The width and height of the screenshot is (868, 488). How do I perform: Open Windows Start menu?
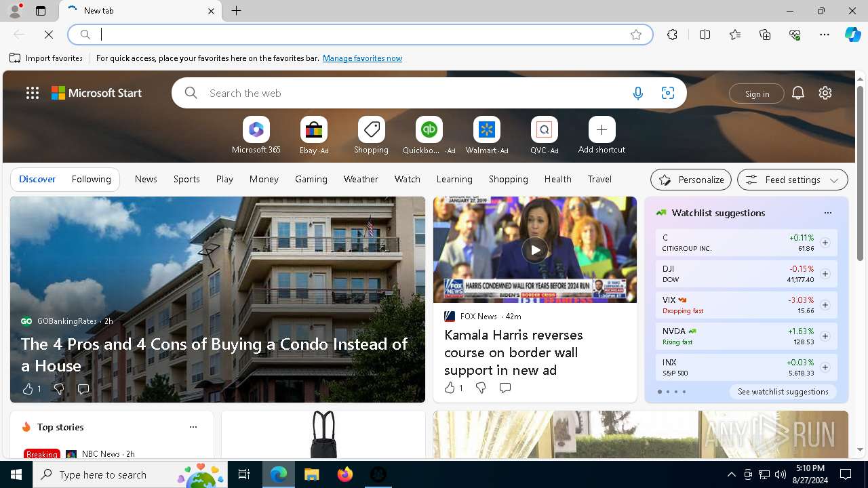coord(16,474)
